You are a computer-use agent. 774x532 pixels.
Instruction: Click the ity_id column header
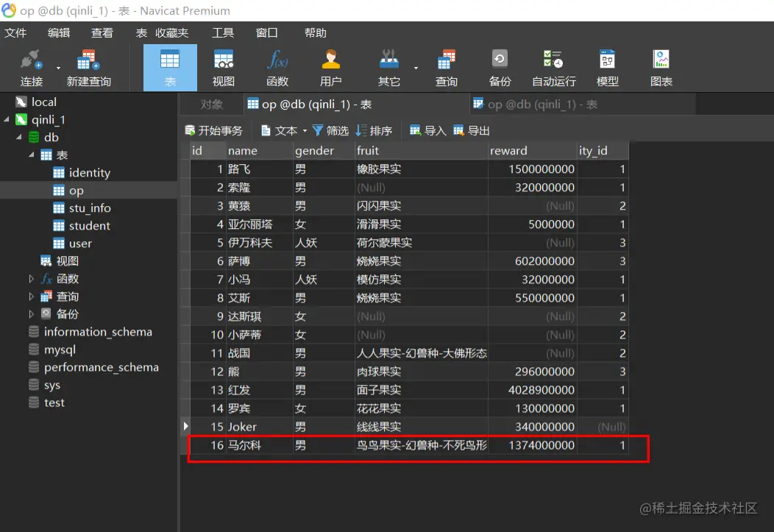pos(603,151)
